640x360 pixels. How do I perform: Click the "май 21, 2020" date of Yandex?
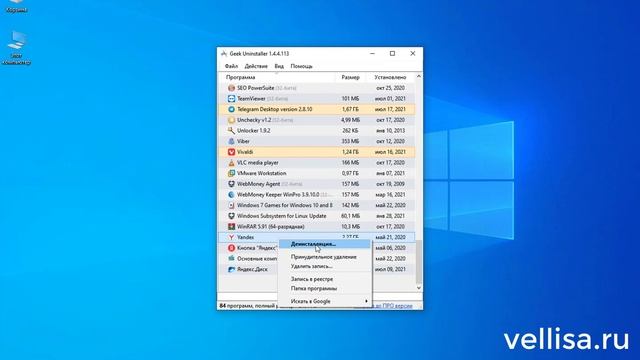(390, 237)
